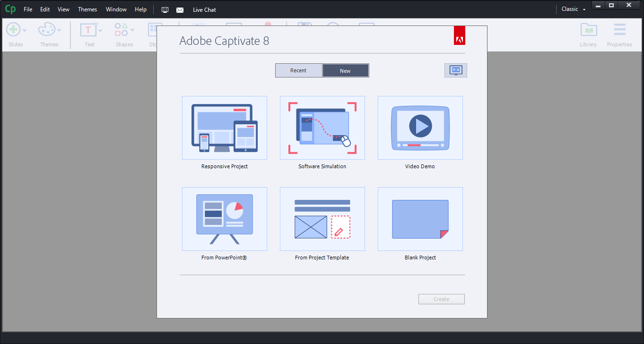Image resolution: width=644 pixels, height=344 pixels.
Task: Choose the Software Simulation thumbnail
Action: coord(322,128)
